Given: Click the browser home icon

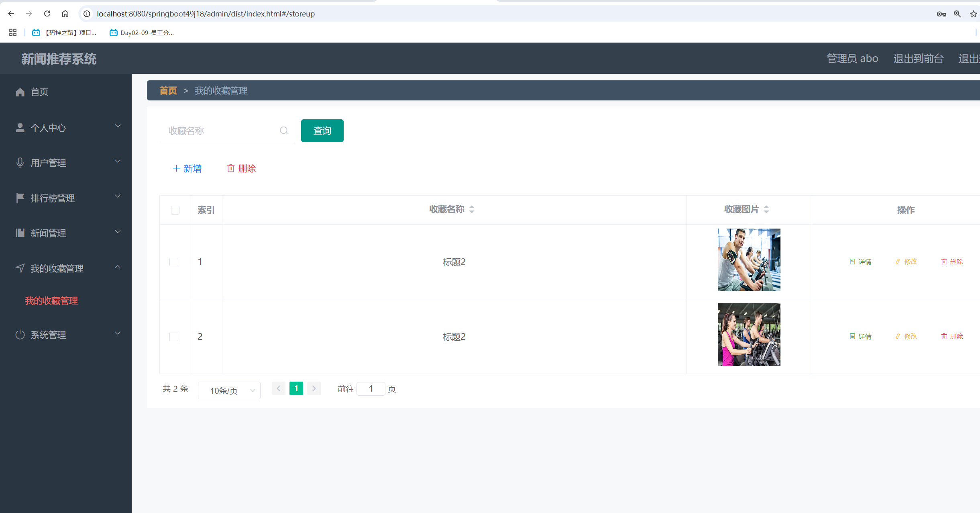Looking at the screenshot, I should (65, 14).
